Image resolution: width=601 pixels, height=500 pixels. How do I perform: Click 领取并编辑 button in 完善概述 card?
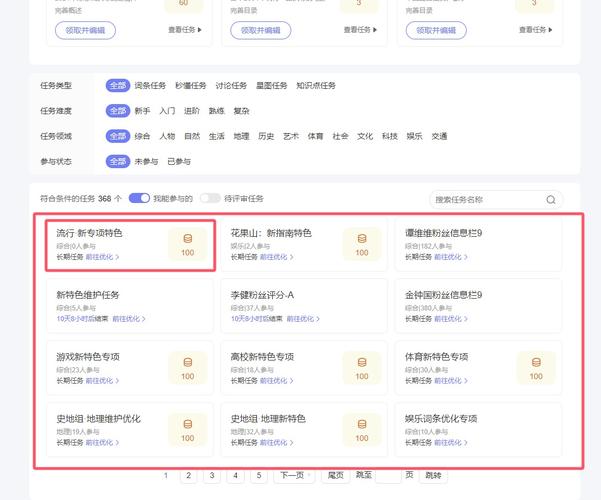tap(85, 30)
